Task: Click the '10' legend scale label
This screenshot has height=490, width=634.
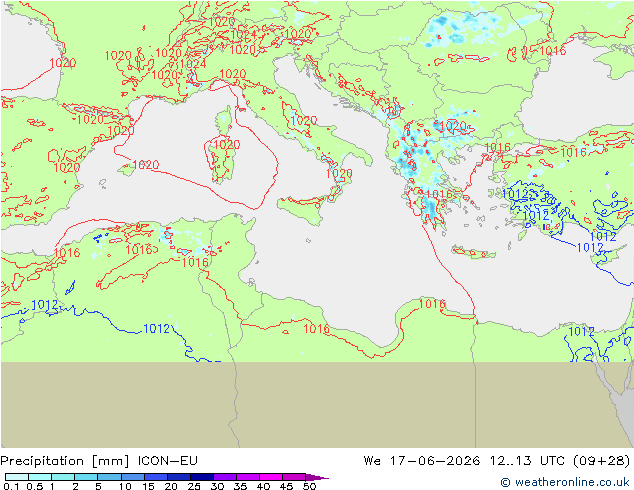Action: 125,486
